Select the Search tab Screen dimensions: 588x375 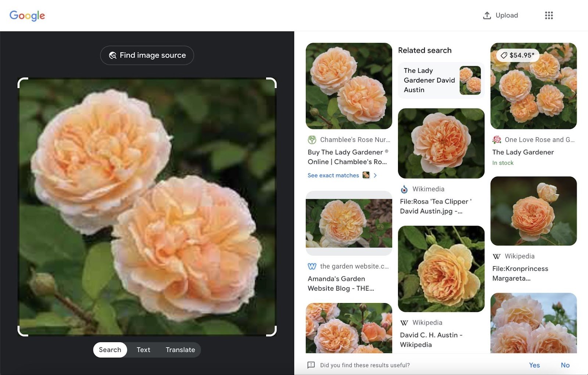pyautogui.click(x=110, y=350)
